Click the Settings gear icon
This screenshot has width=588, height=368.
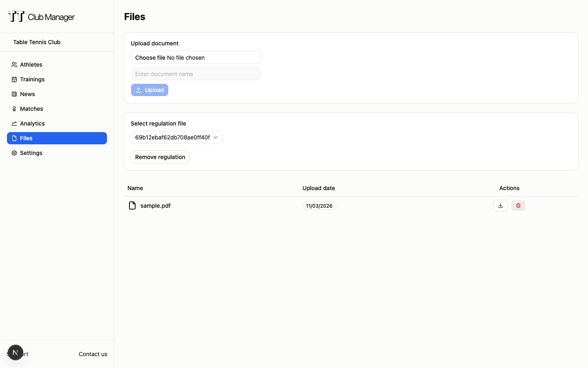click(x=13, y=153)
